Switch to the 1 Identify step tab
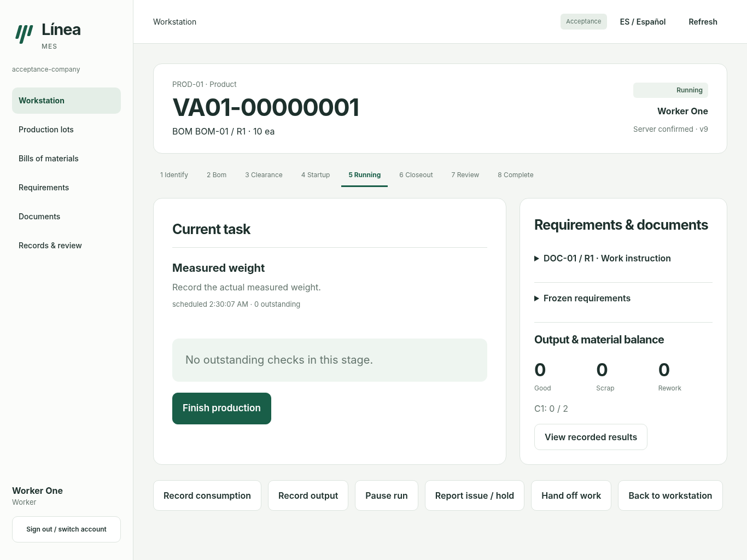Image resolution: width=747 pixels, height=560 pixels. [174, 175]
